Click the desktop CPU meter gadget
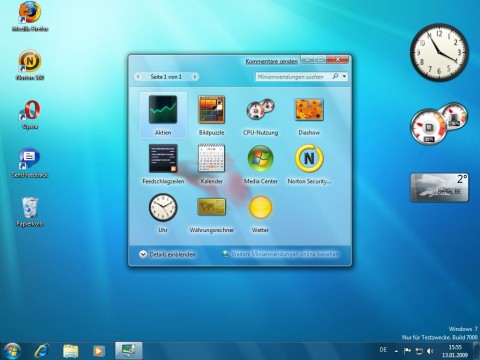480x360 pixels. click(x=438, y=124)
